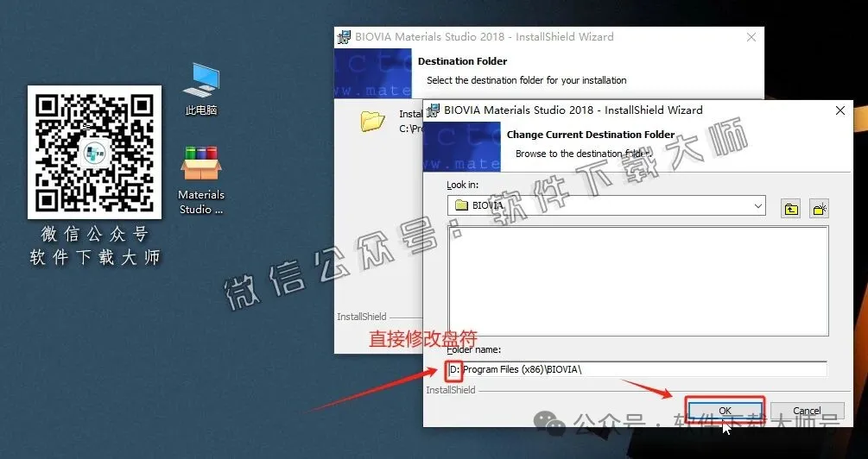The image size is (868, 459).
Task: Click the Cancel button
Action: coord(807,411)
